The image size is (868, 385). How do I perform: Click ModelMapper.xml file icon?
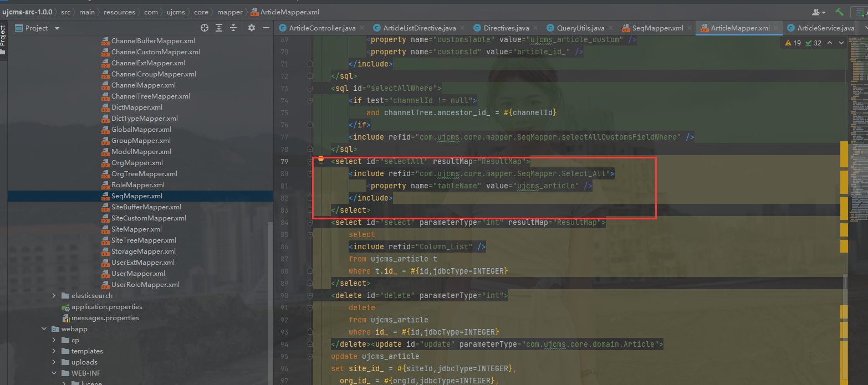coord(106,152)
